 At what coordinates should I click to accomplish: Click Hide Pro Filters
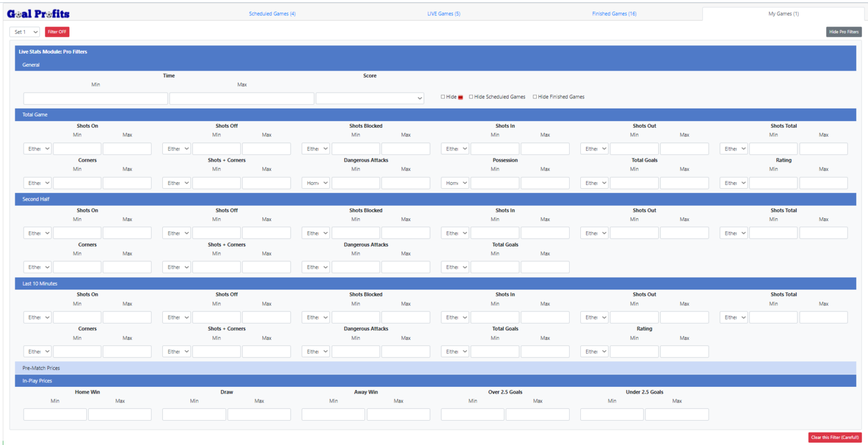(x=843, y=32)
